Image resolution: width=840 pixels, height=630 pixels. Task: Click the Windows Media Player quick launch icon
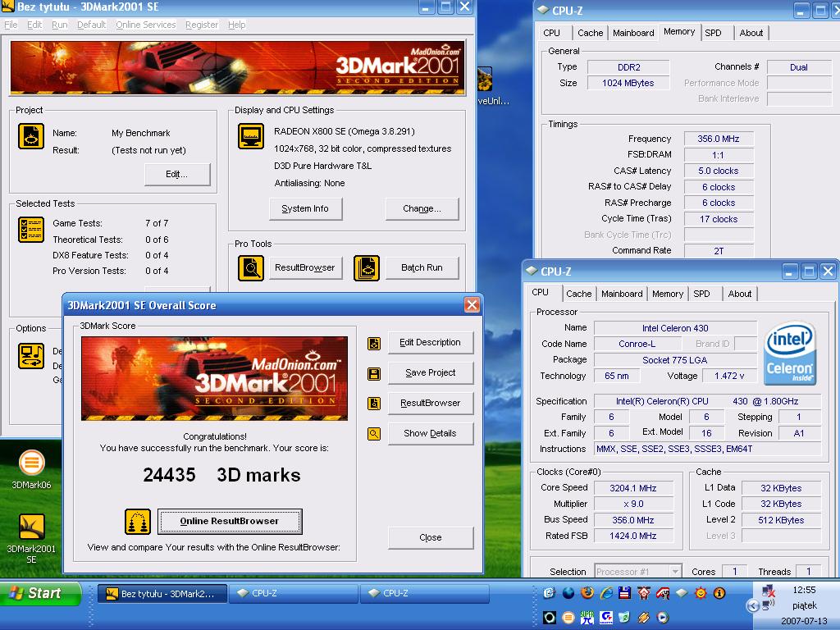pyautogui.click(x=663, y=618)
